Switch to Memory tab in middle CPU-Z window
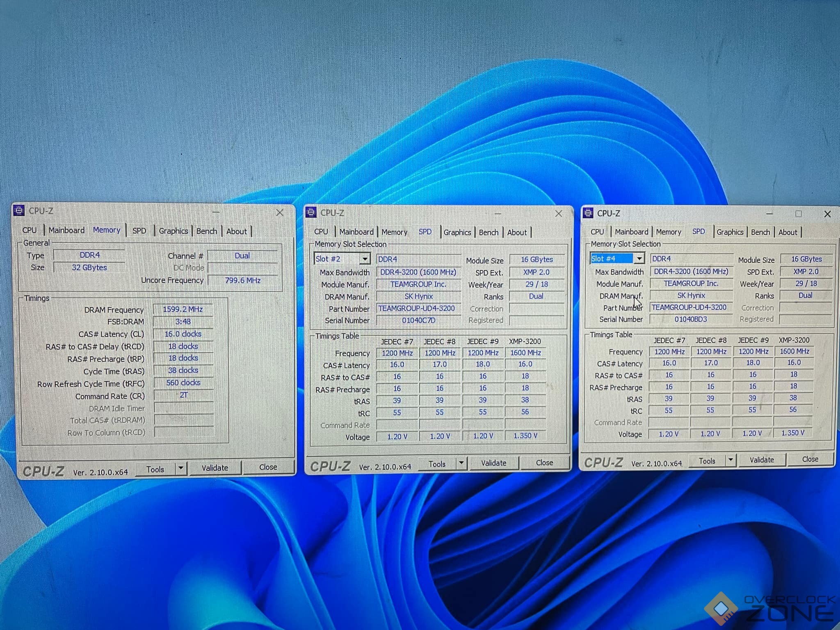Viewport: 840px width, 630px height. (395, 232)
